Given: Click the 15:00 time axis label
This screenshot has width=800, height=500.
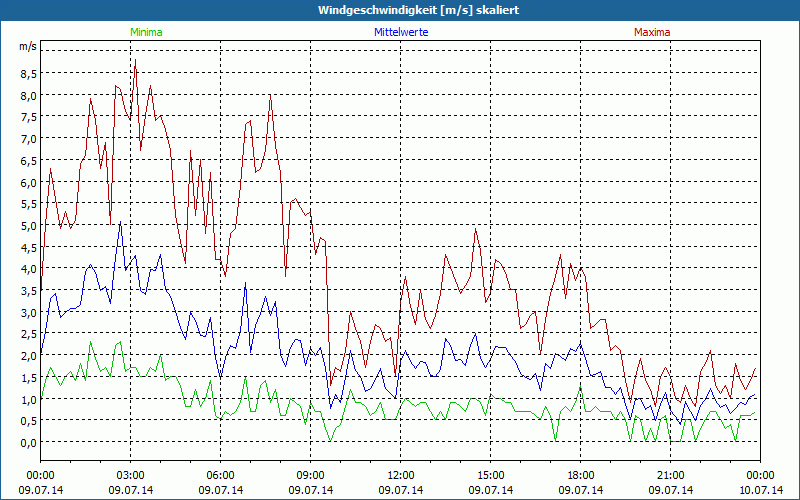Looking at the screenshot, I should [491, 476].
